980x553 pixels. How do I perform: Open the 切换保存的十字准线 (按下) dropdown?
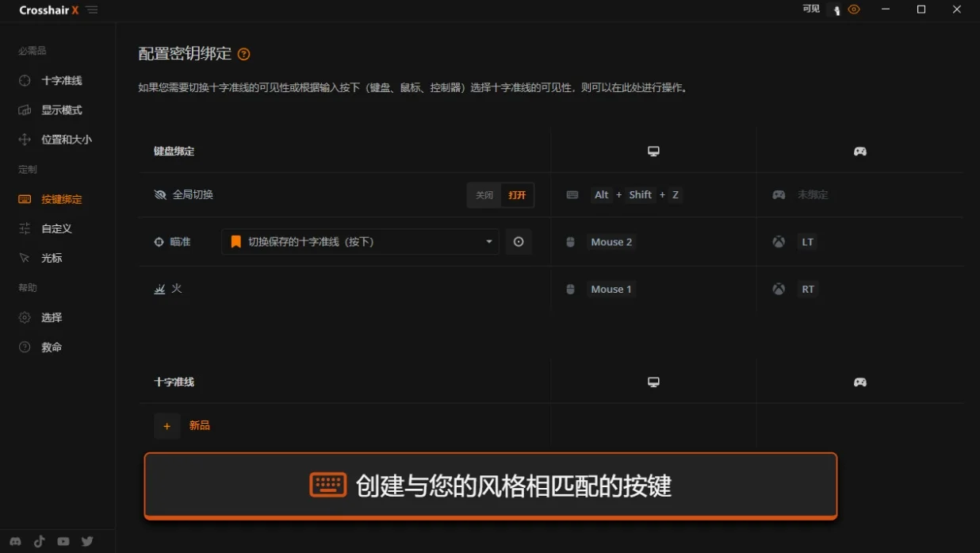tap(360, 242)
